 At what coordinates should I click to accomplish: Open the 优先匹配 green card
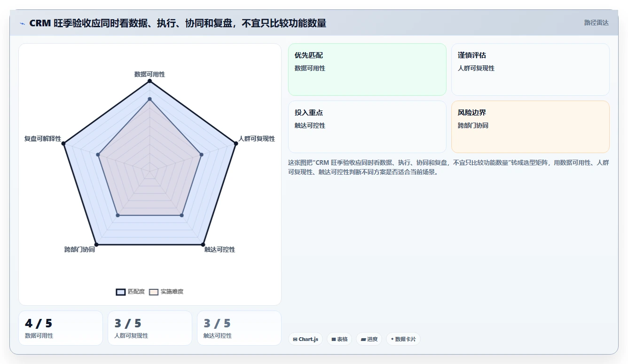367,70
